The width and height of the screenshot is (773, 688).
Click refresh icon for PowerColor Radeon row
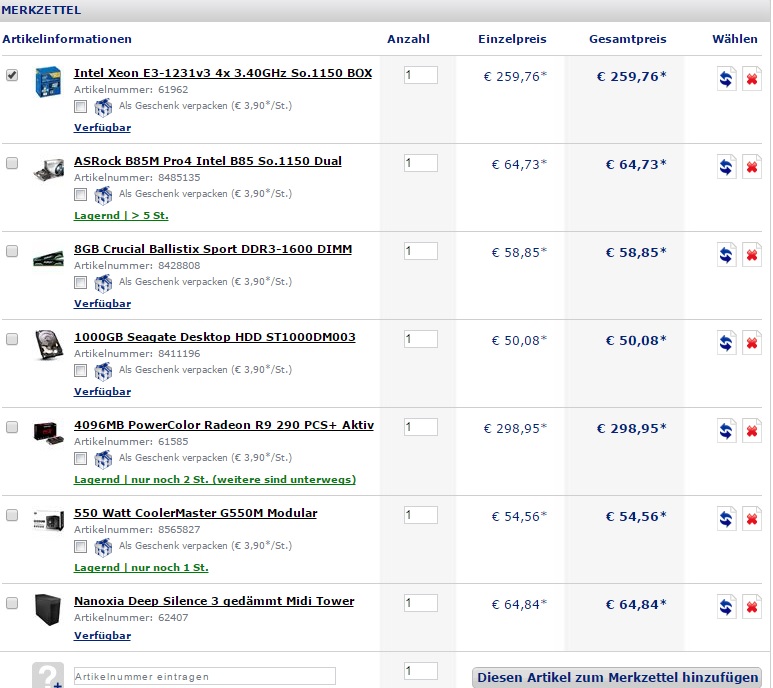[726, 431]
